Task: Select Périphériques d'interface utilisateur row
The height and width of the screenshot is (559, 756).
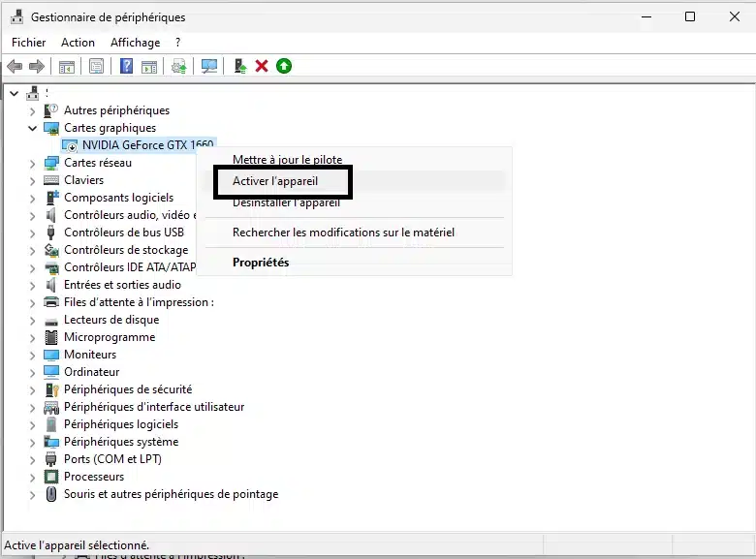Action: tap(154, 407)
